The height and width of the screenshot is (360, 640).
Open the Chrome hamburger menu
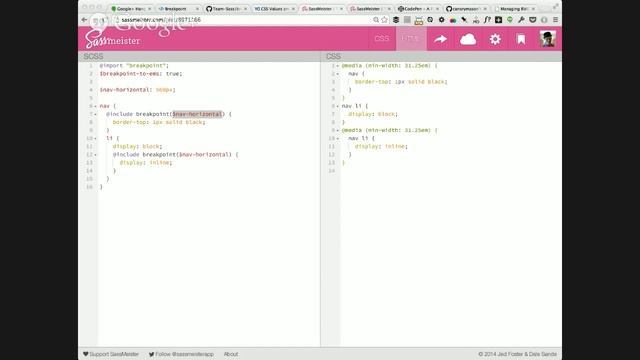556,20
